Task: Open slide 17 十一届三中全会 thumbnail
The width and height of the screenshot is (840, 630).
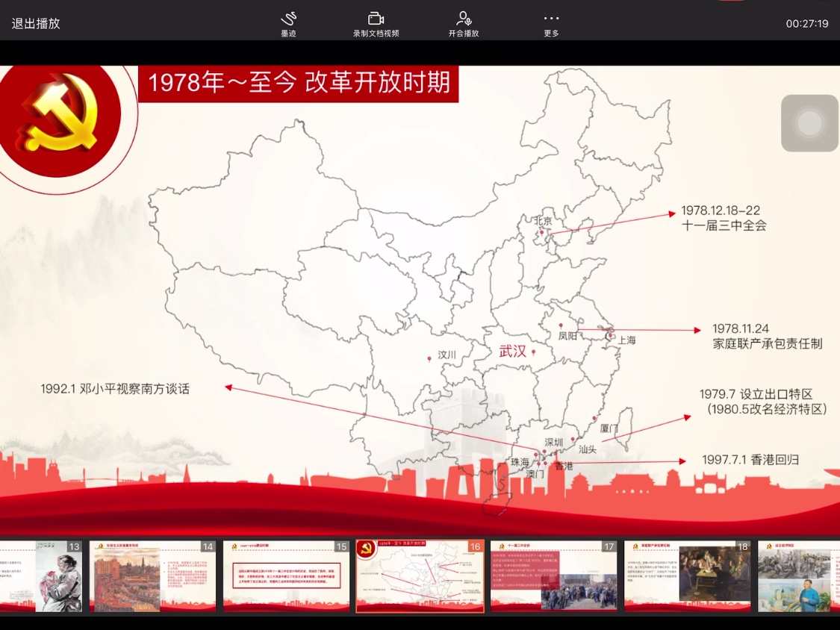Action: 553,576
